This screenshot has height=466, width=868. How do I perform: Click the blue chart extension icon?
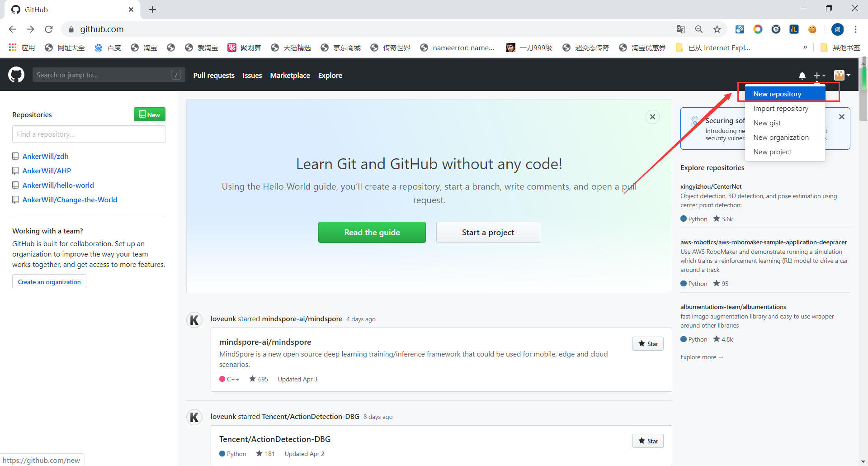(794, 29)
